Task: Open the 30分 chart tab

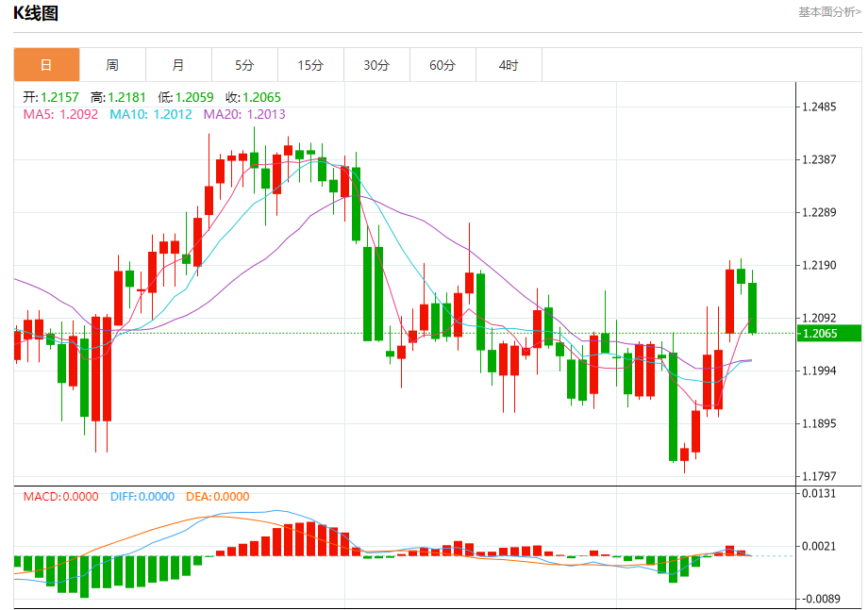Action: click(376, 65)
